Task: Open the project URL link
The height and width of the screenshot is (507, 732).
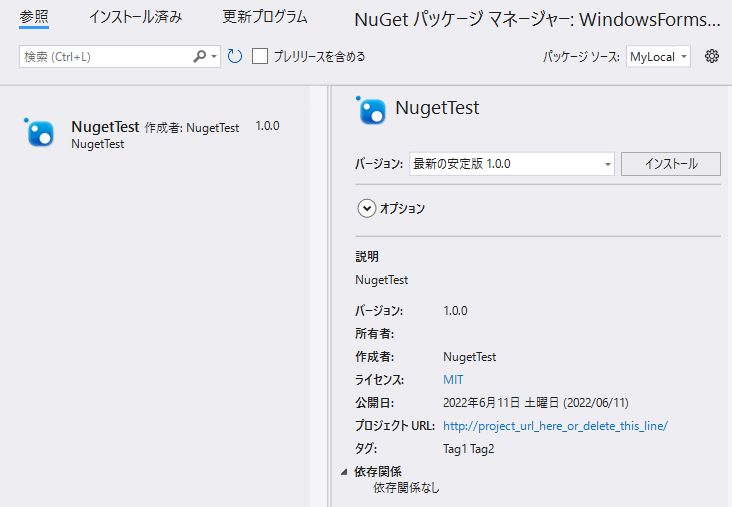Action: click(556, 426)
